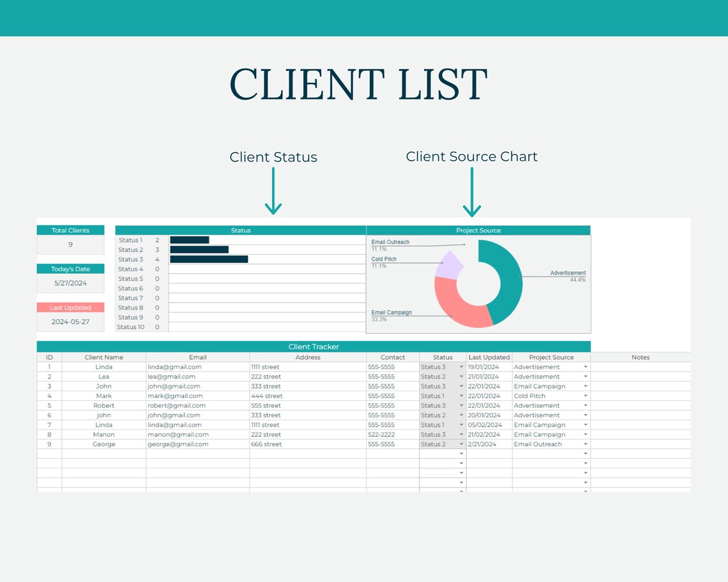Click the Client Tracker header bar
The image size is (728, 582).
pos(313,347)
